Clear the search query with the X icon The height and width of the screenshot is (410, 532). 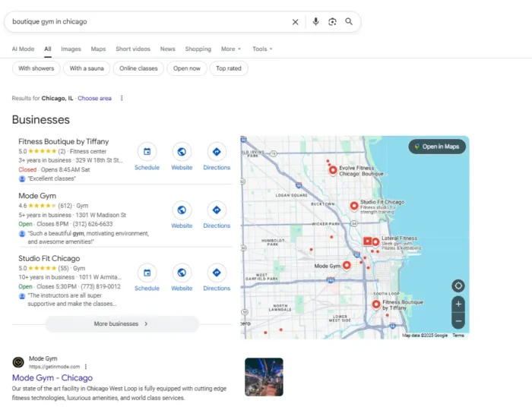[x=295, y=22]
